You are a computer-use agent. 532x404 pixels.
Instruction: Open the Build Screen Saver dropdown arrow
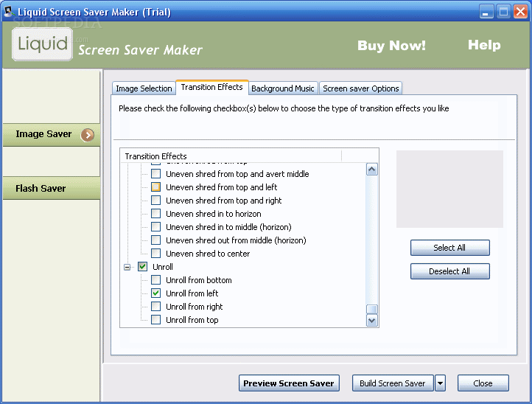440,383
